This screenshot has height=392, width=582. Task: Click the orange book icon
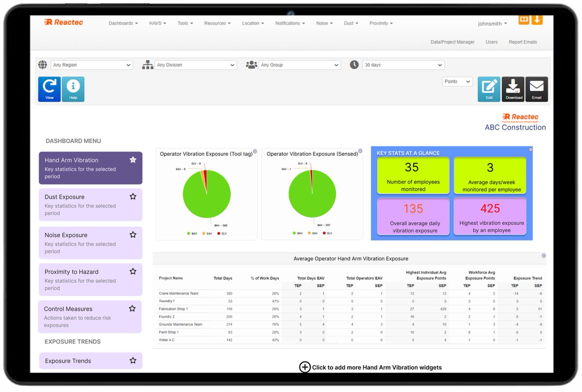coord(524,19)
